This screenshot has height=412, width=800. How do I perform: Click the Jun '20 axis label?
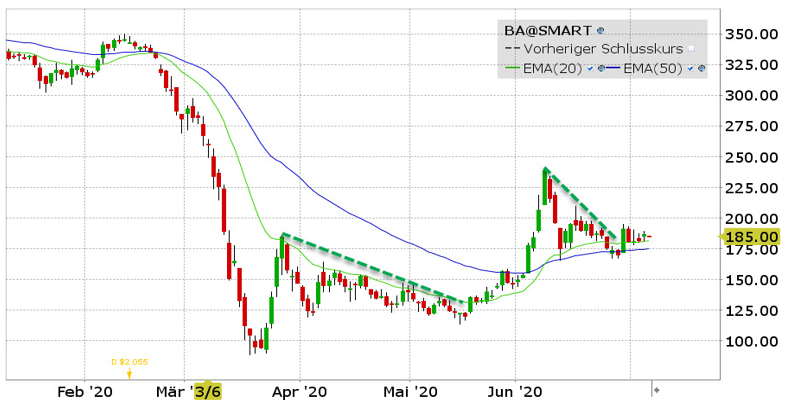(514, 392)
